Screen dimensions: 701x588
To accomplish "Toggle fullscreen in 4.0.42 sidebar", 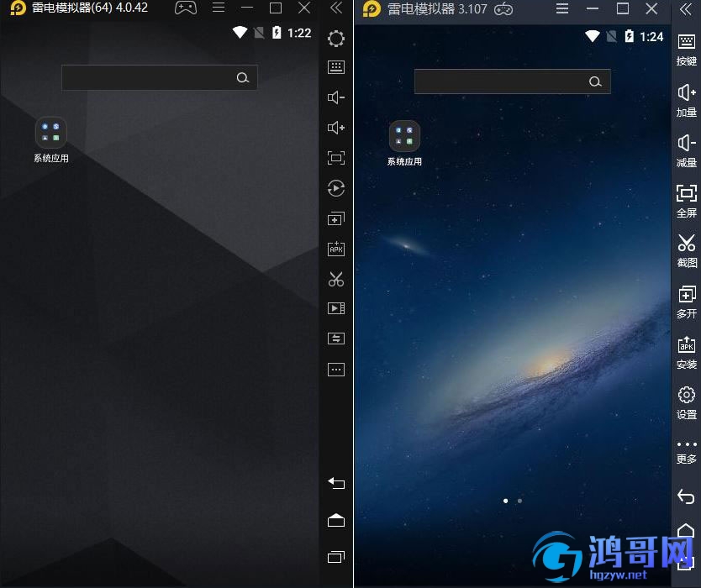I will coord(336,158).
